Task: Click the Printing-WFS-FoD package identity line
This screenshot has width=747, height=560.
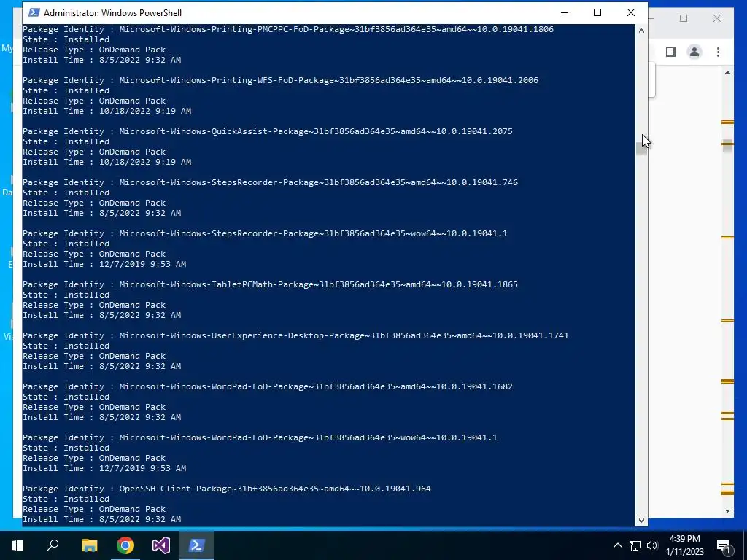Action: point(281,80)
